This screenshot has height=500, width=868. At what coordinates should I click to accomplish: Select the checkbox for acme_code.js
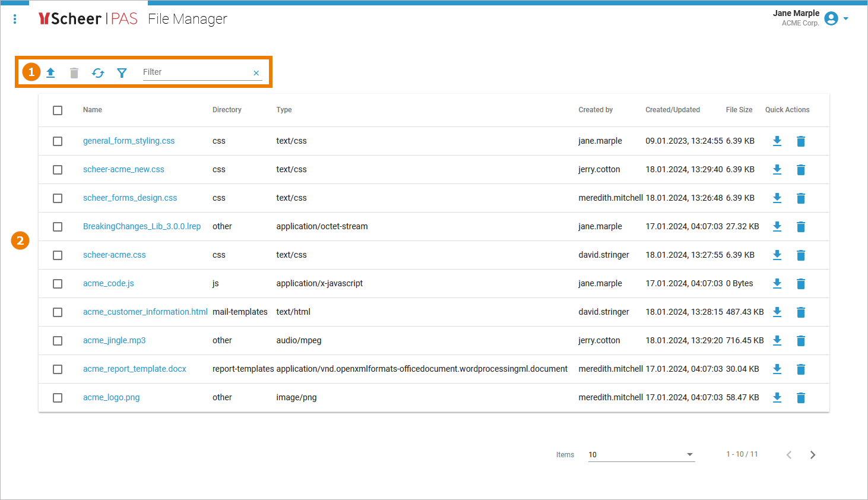click(x=58, y=283)
